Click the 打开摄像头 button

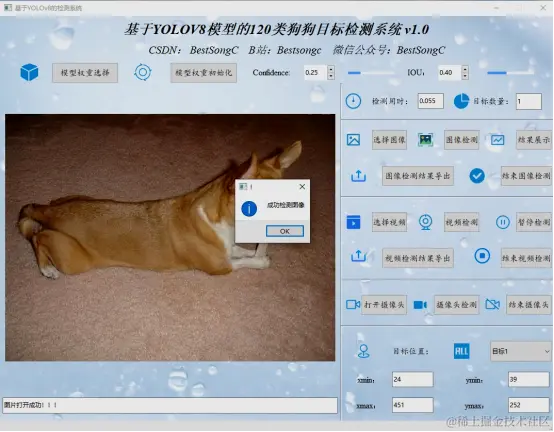(x=384, y=305)
